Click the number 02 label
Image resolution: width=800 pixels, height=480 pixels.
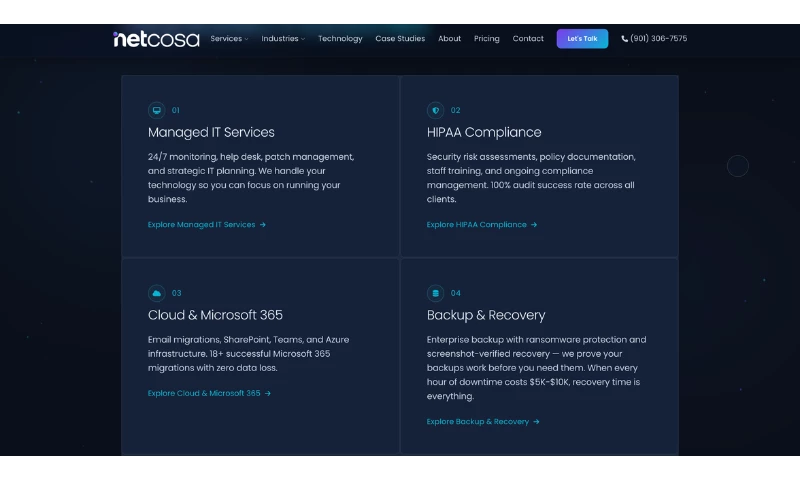pyautogui.click(x=456, y=110)
